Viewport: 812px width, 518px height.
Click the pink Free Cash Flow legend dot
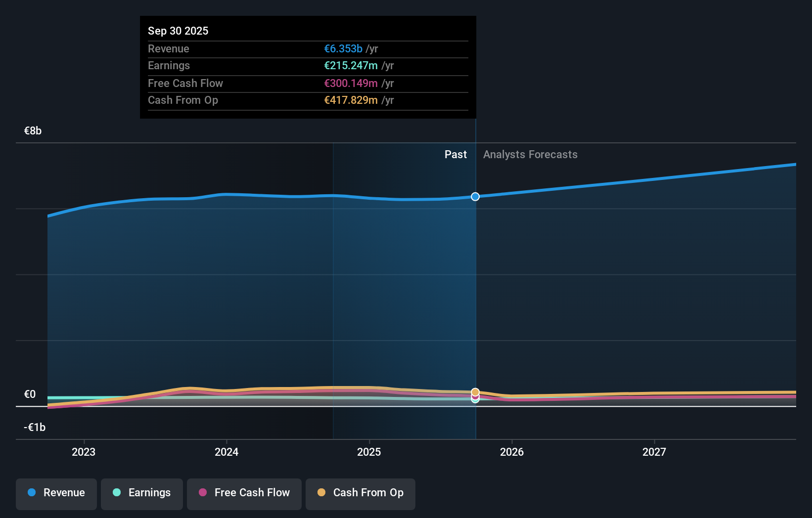(203, 493)
